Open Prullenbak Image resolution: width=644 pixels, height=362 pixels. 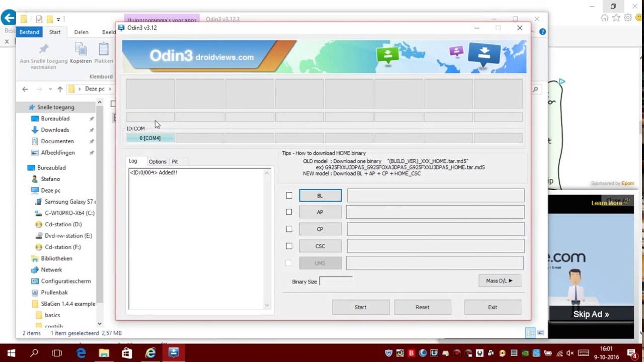(54, 293)
